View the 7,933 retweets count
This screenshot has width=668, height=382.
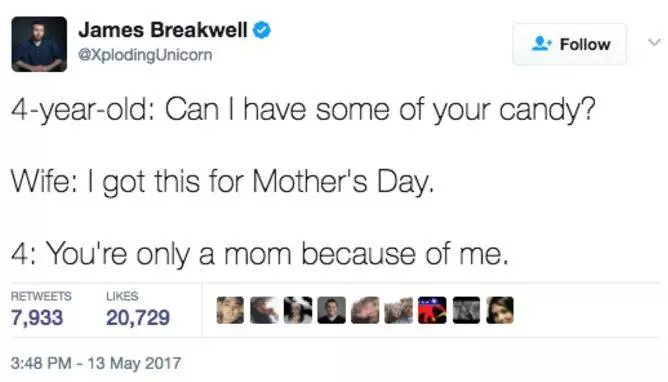(x=37, y=318)
